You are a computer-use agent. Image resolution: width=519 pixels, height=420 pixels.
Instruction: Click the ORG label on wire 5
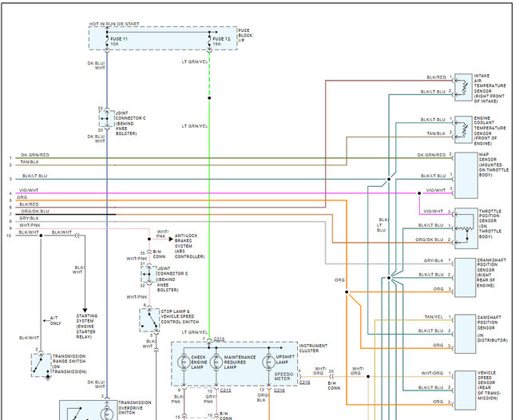[x=22, y=197]
